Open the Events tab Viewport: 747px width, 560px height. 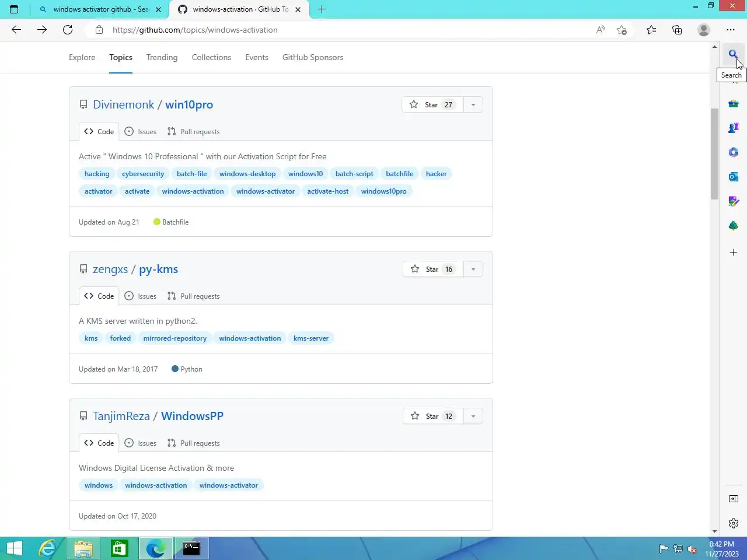(x=257, y=57)
